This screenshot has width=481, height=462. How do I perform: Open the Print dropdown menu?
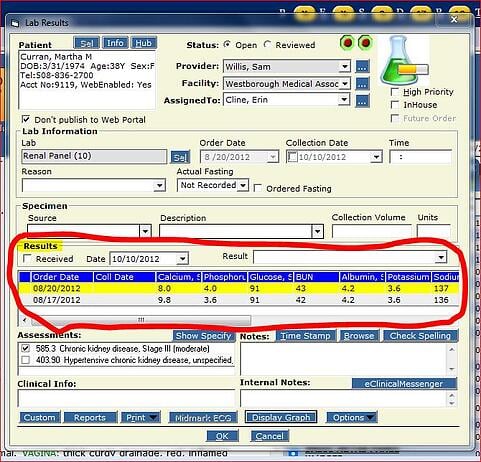(141, 417)
